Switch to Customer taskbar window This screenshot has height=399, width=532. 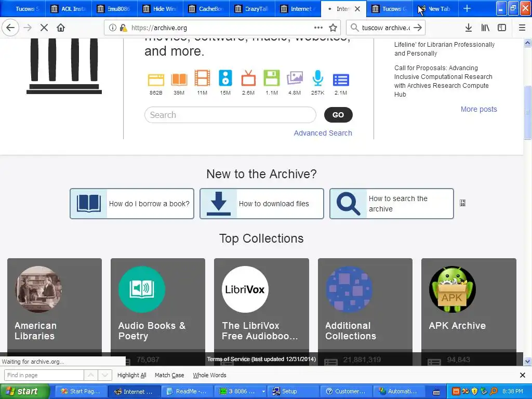(x=346, y=391)
